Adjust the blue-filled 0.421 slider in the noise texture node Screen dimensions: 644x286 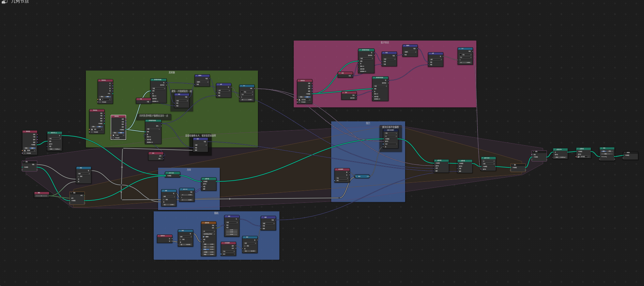[x=209, y=249]
